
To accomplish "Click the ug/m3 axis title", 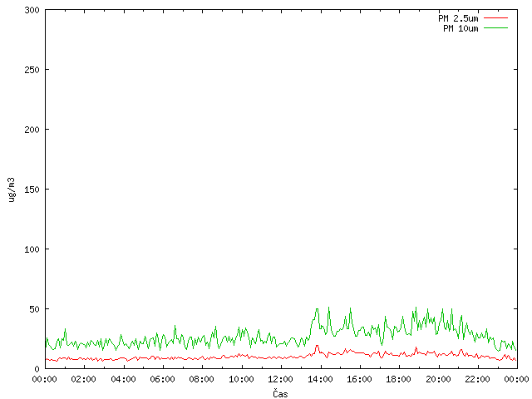I will click(x=12, y=190).
